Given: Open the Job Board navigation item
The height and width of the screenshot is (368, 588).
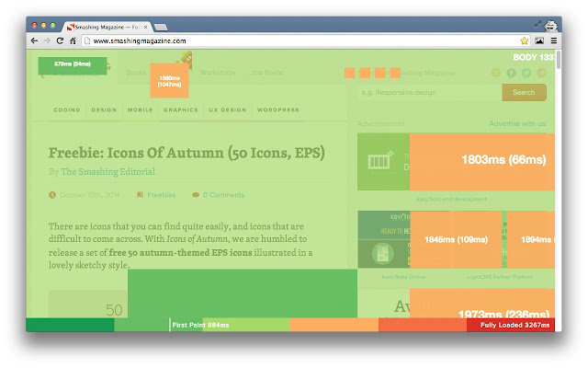Looking at the screenshot, I should [x=267, y=73].
